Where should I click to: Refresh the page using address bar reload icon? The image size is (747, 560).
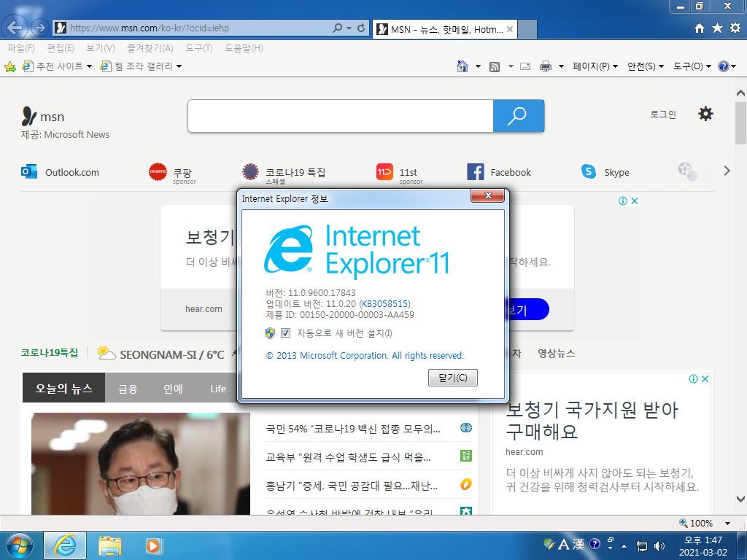[361, 28]
